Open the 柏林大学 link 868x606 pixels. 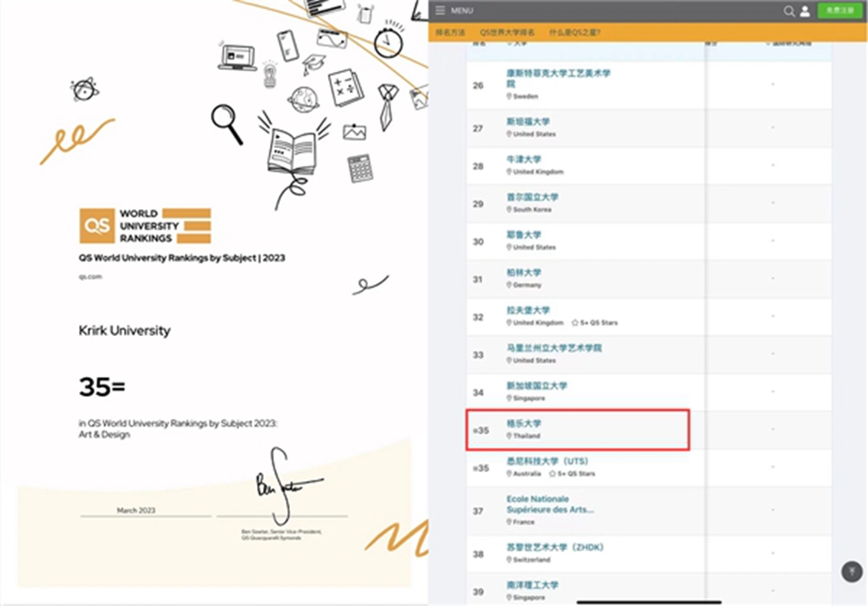tap(523, 272)
